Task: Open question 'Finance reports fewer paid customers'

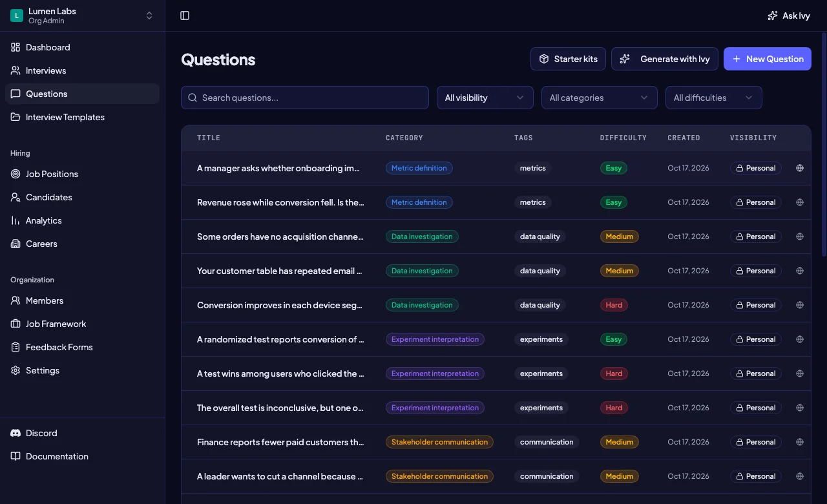Action: click(x=280, y=442)
